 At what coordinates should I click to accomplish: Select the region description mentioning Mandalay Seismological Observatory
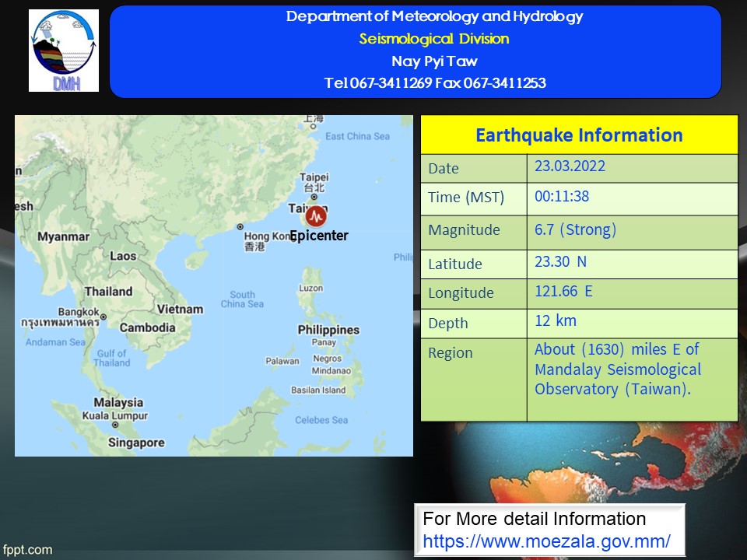pyautogui.click(x=618, y=369)
